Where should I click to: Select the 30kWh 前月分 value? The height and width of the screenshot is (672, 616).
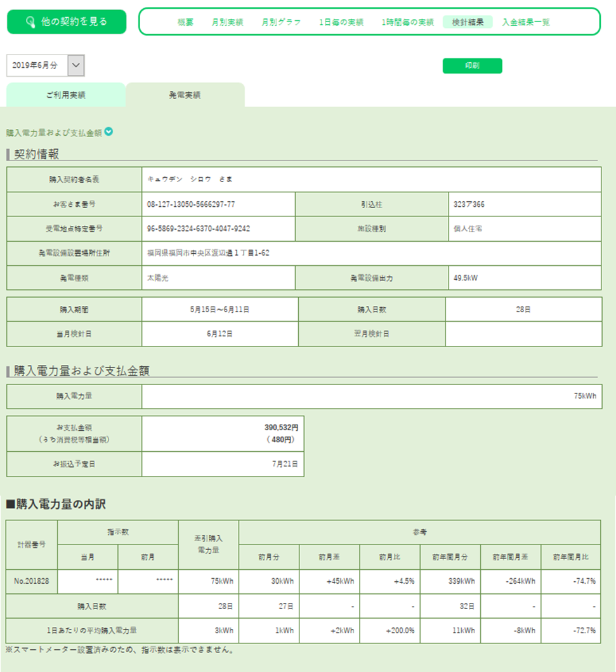tap(283, 581)
